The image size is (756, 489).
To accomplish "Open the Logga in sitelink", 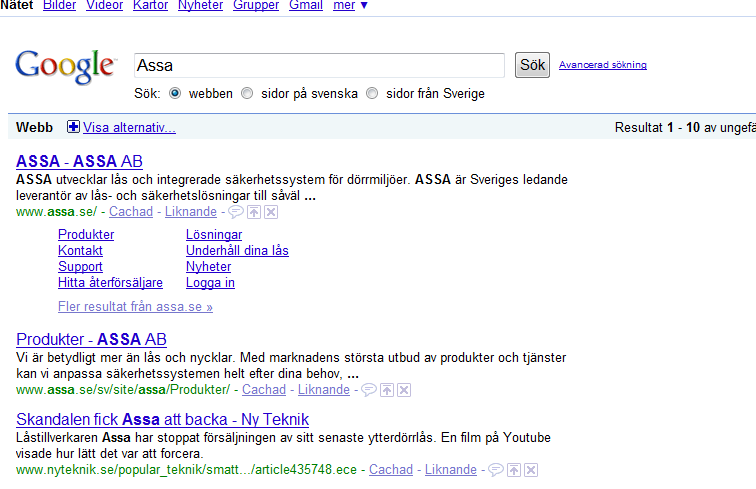I will pos(210,283).
